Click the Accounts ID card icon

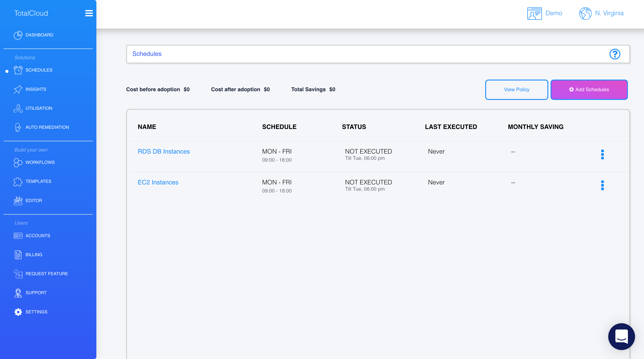tap(18, 236)
